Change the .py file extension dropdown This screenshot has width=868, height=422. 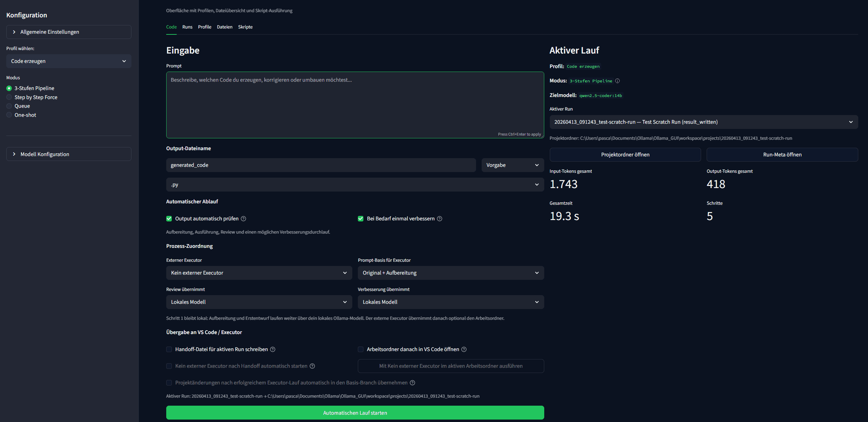(355, 185)
